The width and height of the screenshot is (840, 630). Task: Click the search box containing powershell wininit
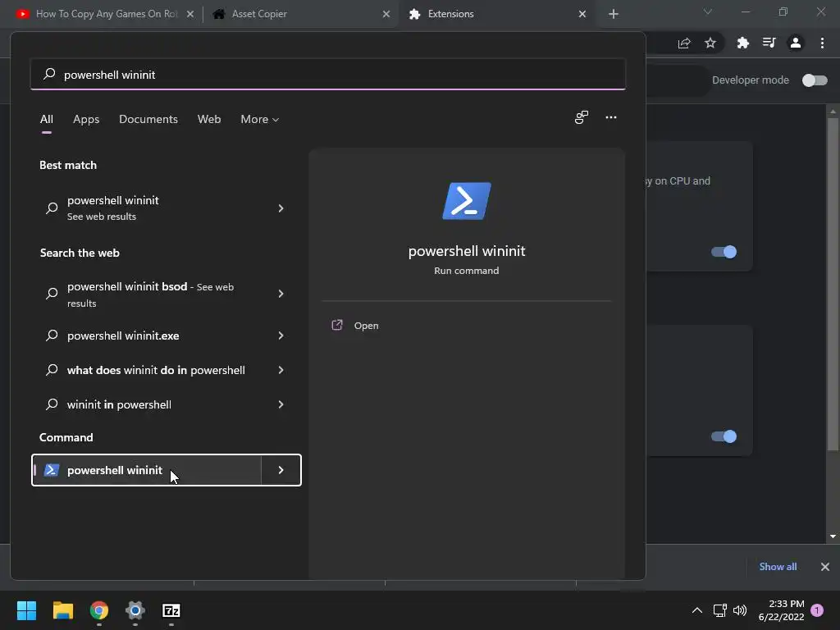coord(328,75)
